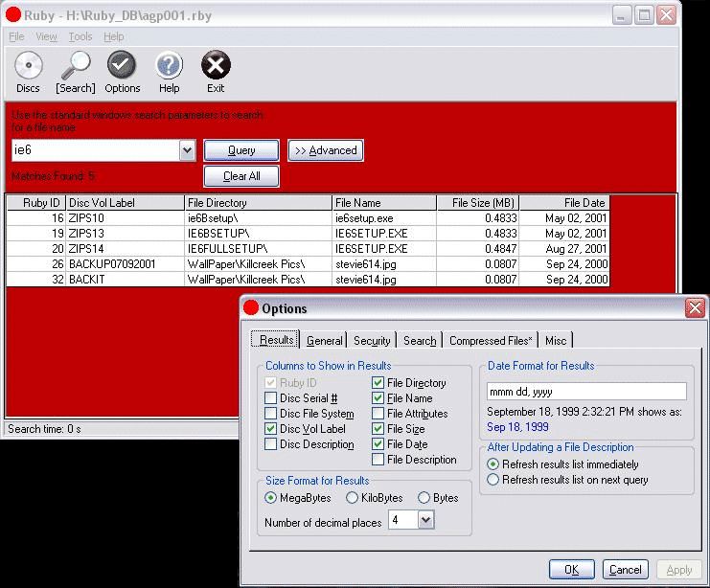This screenshot has width=710, height=588.
Task: Select the KiloBytes size format
Action: 353,498
